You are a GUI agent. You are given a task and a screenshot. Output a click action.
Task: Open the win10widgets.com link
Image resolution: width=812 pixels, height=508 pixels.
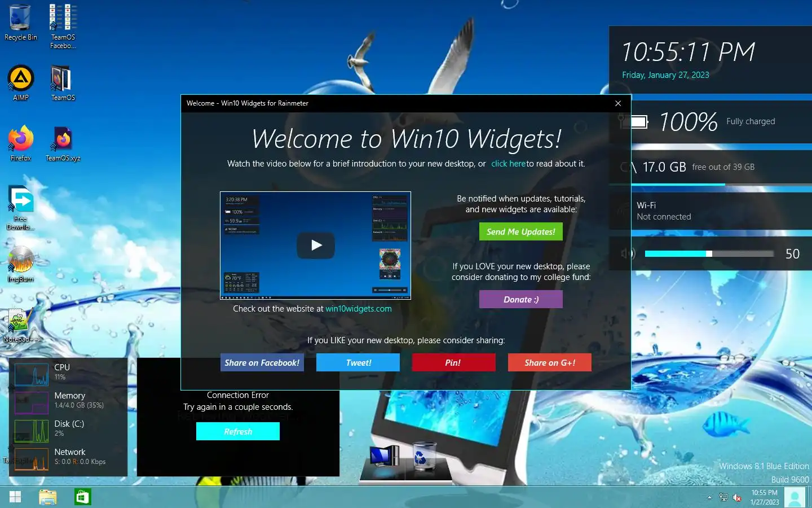click(359, 309)
